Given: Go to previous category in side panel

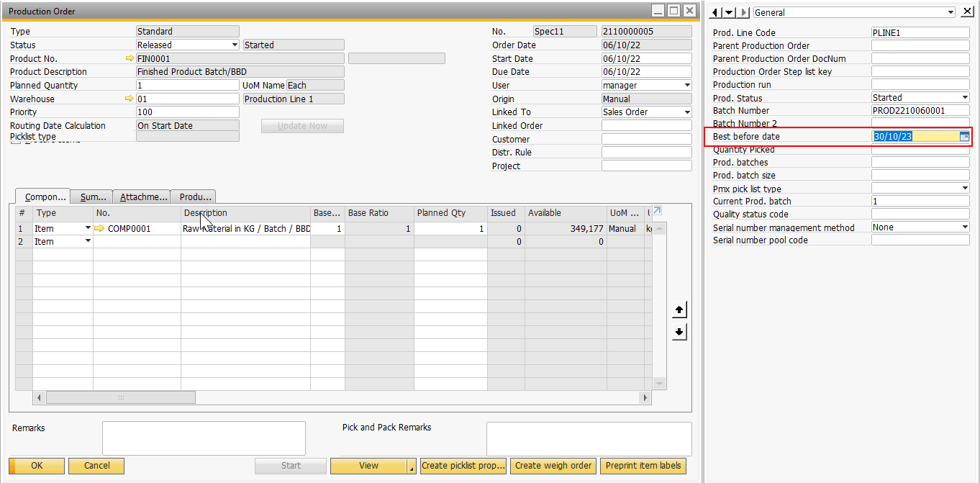Looking at the screenshot, I should 716,12.
